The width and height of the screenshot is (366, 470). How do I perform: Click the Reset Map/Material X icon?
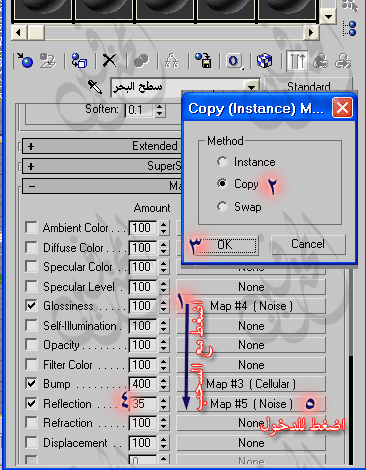pos(109,61)
